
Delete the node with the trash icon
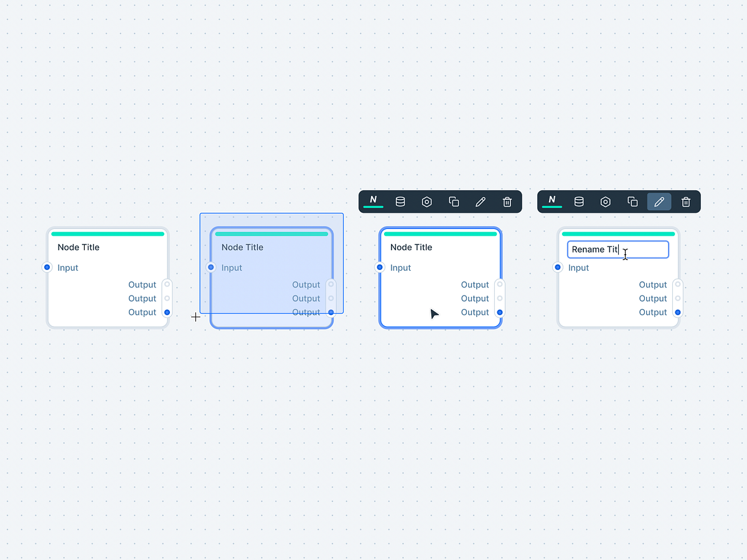click(507, 202)
